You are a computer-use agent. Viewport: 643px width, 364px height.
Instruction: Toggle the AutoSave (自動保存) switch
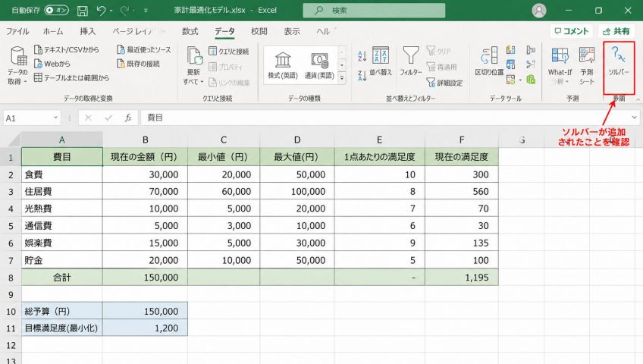click(x=56, y=11)
